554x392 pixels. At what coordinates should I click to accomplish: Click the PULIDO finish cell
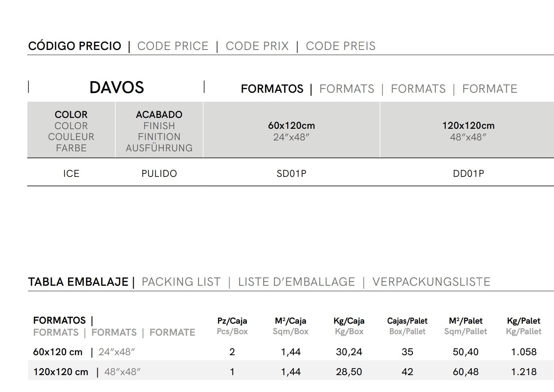(x=159, y=173)
